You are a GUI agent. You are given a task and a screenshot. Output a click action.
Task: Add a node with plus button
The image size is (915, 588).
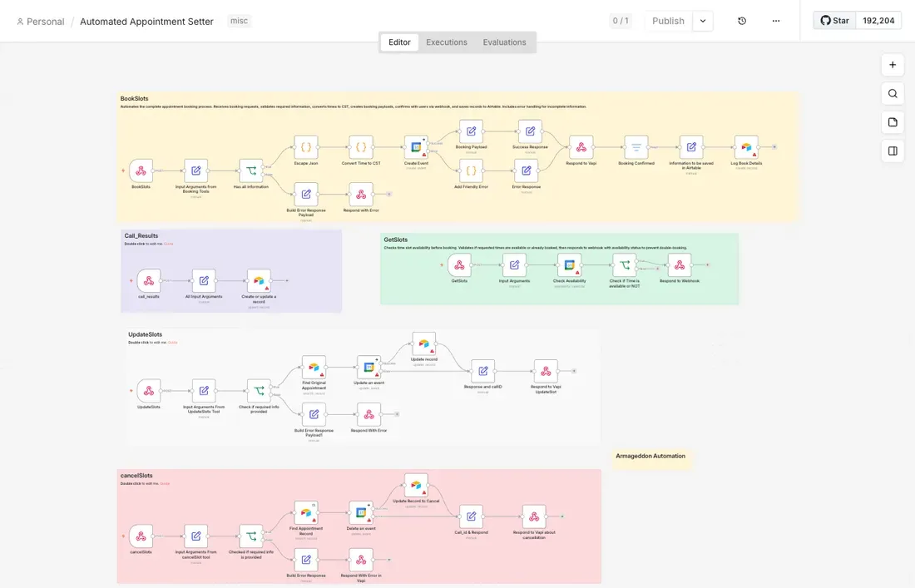pos(893,65)
